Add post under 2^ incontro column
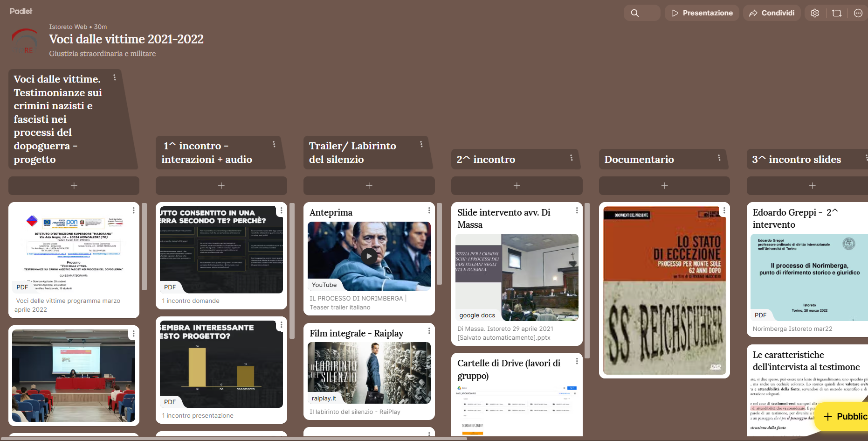The height and width of the screenshot is (441, 868). (x=517, y=186)
